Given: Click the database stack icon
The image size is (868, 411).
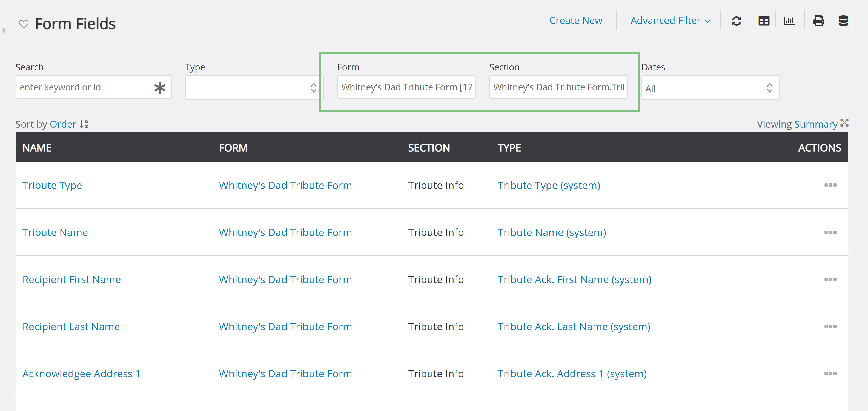Looking at the screenshot, I should 843,21.
